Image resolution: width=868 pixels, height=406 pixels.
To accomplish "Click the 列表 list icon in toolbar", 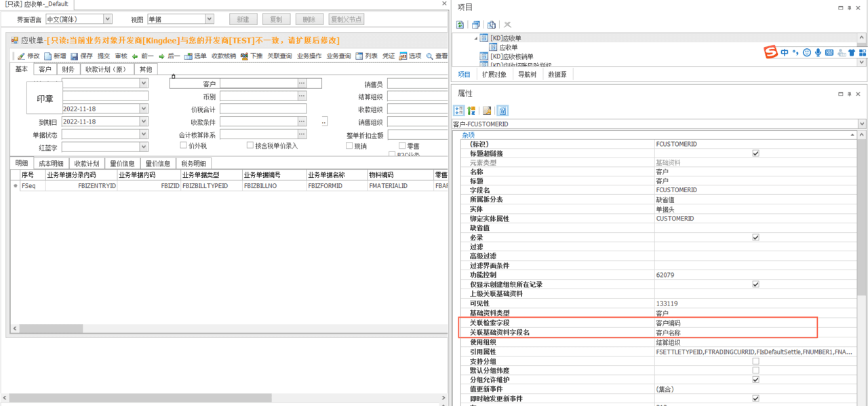I will [x=359, y=56].
